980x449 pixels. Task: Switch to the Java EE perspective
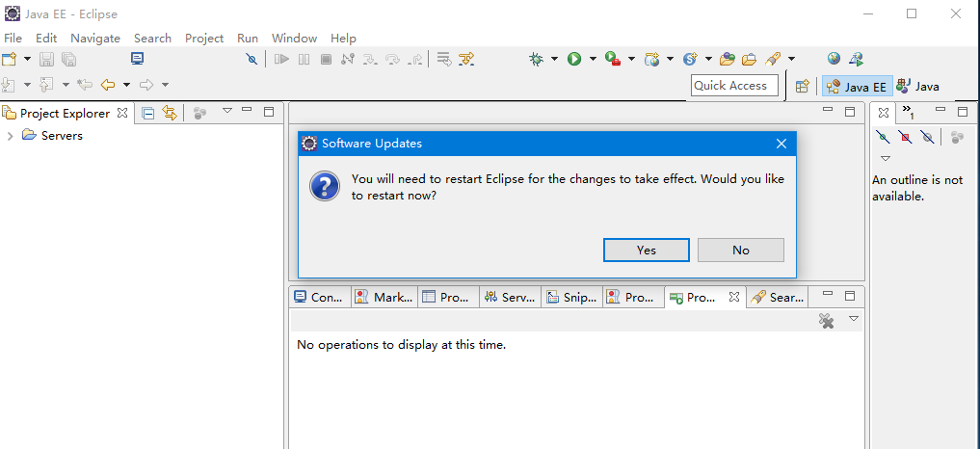858,87
